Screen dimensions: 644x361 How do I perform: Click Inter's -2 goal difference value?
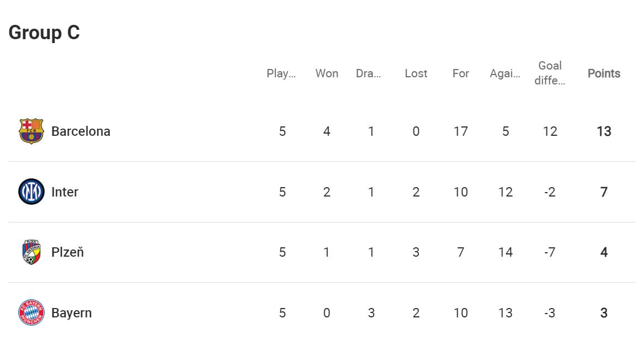click(x=550, y=192)
